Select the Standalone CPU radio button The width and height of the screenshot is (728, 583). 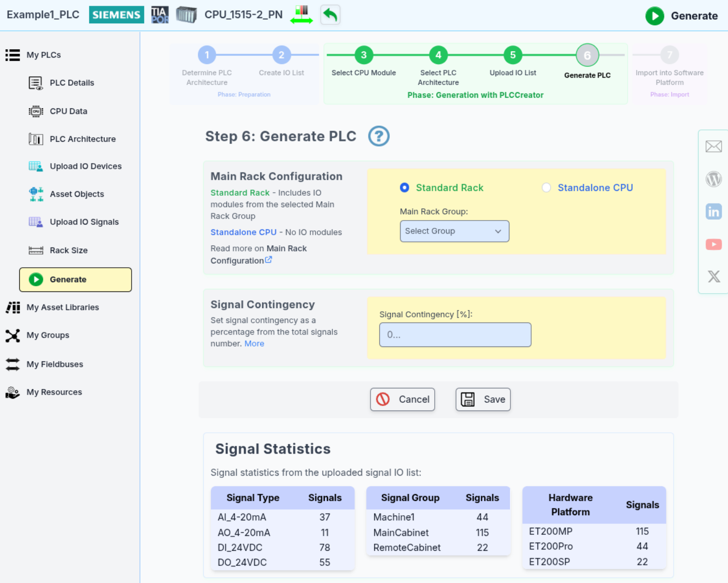point(546,187)
